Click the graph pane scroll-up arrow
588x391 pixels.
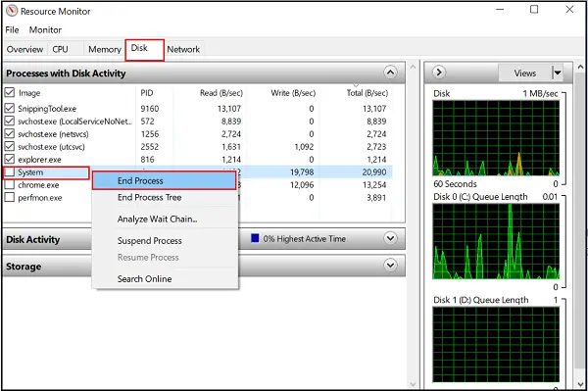tap(580, 67)
